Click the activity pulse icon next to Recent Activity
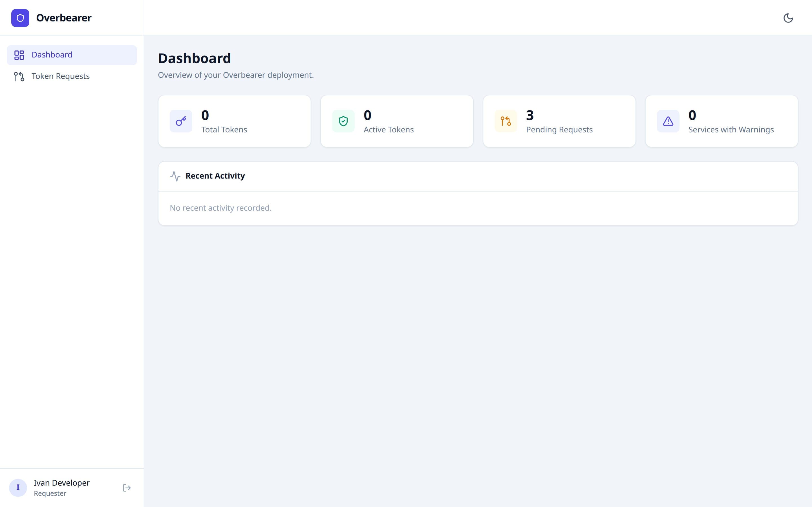Viewport: 812px width, 507px height. [175, 176]
